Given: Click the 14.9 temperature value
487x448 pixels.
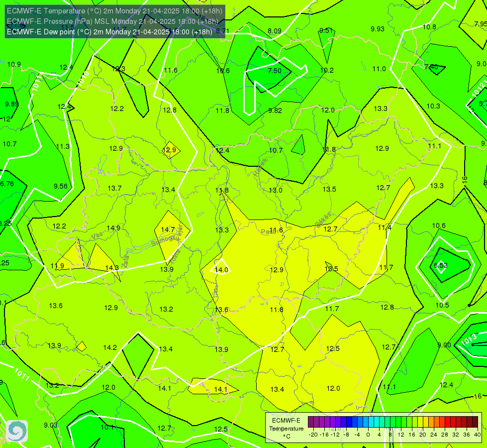Looking at the screenshot, I should [113, 228].
